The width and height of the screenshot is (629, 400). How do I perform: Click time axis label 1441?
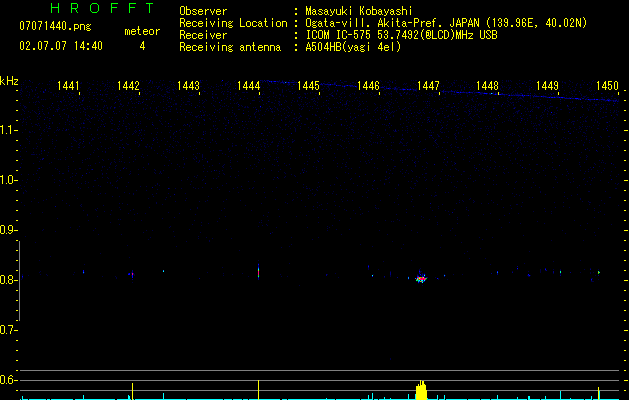click(68, 86)
